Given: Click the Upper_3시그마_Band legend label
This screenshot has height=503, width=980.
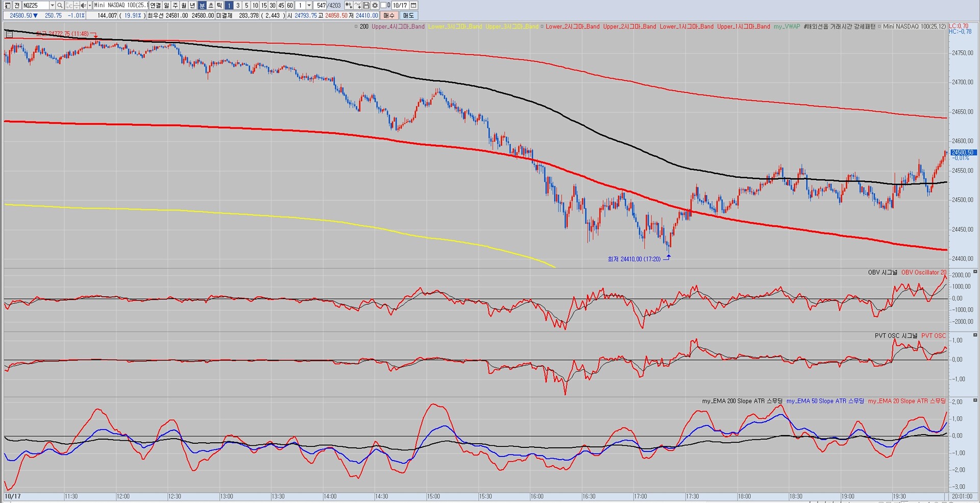Looking at the screenshot, I should point(512,27).
